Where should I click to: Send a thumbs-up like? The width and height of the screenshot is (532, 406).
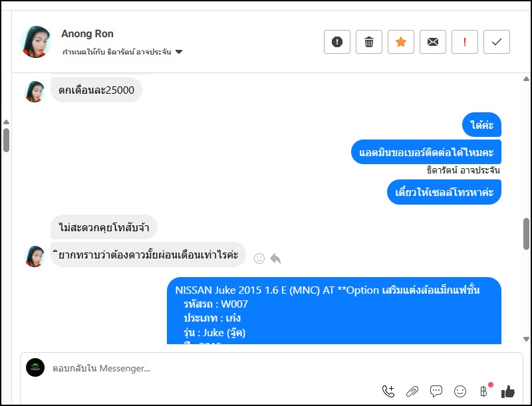point(508,391)
